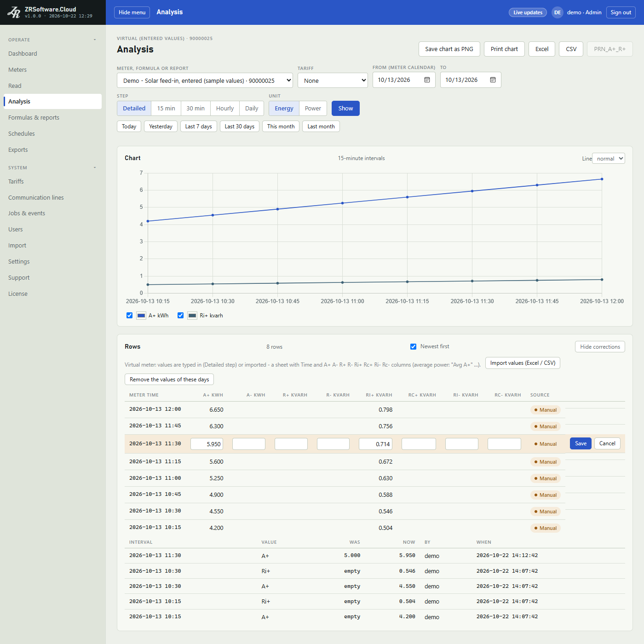This screenshot has width=644, height=644.
Task: Select the Power unit option
Action: [313, 109]
